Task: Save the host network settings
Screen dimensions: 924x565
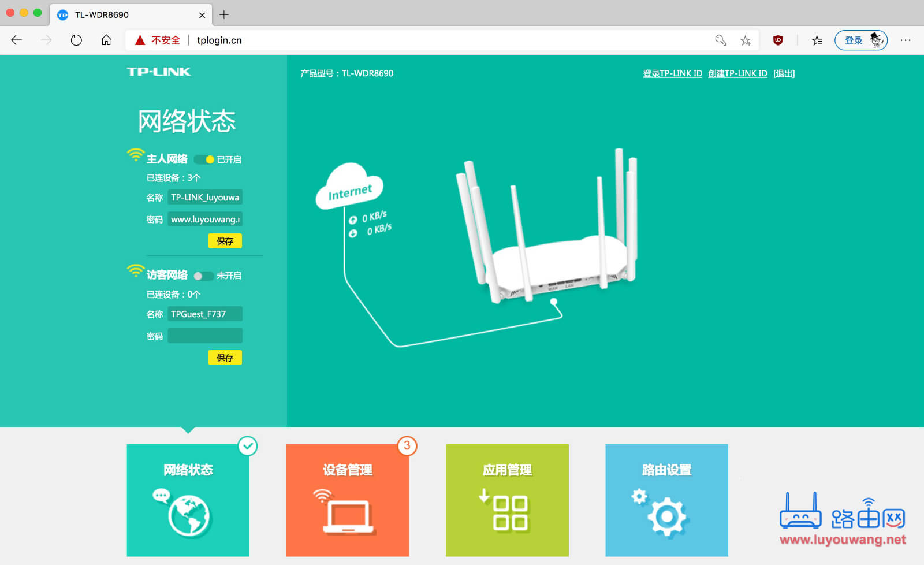Action: point(225,241)
